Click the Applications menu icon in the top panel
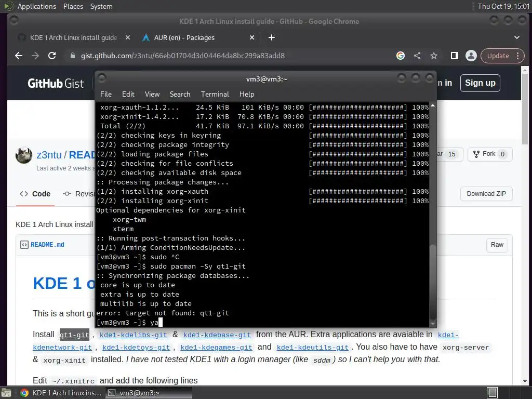This screenshot has width=532, height=399. click(x=8, y=6)
